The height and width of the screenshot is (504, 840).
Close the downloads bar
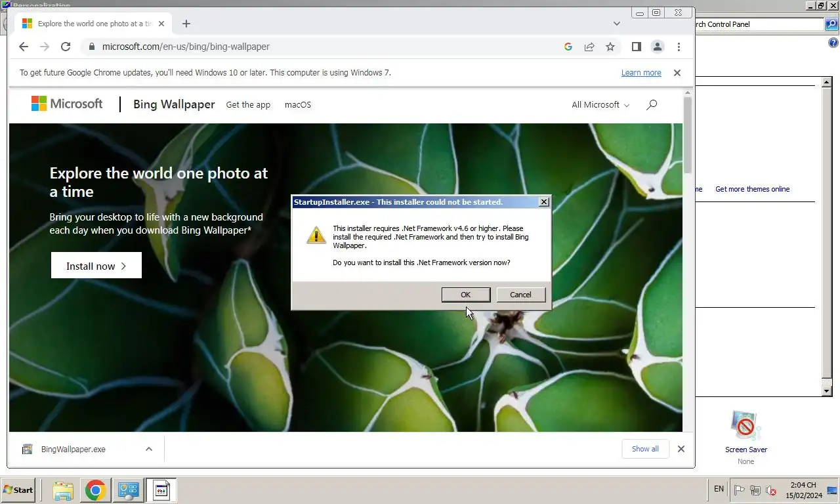point(681,449)
